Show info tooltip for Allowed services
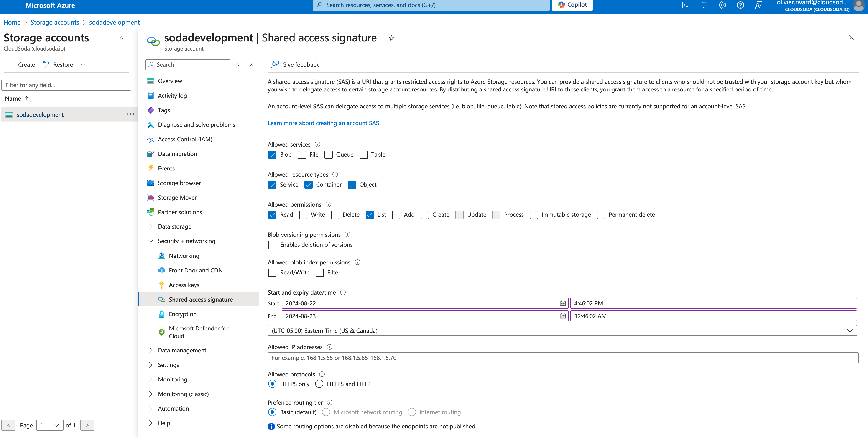The height and width of the screenshot is (437, 868). 317,144
